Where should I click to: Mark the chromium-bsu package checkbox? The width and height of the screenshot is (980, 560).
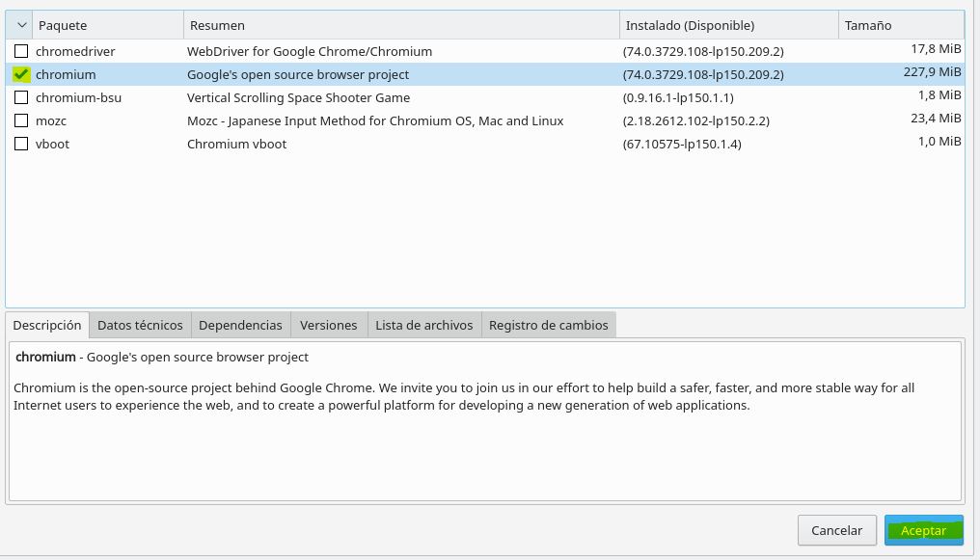[21, 97]
